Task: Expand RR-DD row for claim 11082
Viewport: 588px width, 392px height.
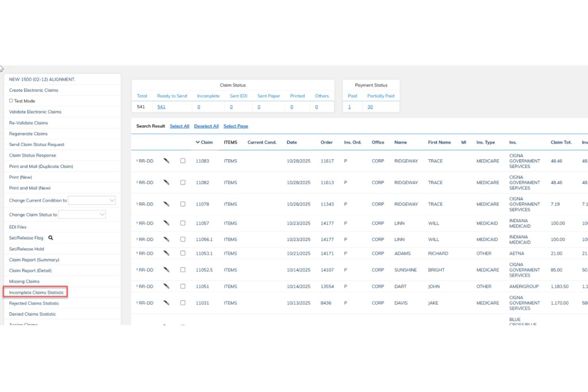Action: point(145,182)
